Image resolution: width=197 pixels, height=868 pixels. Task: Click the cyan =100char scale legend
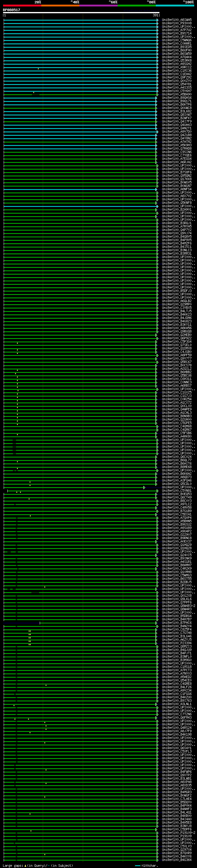coord(147,866)
